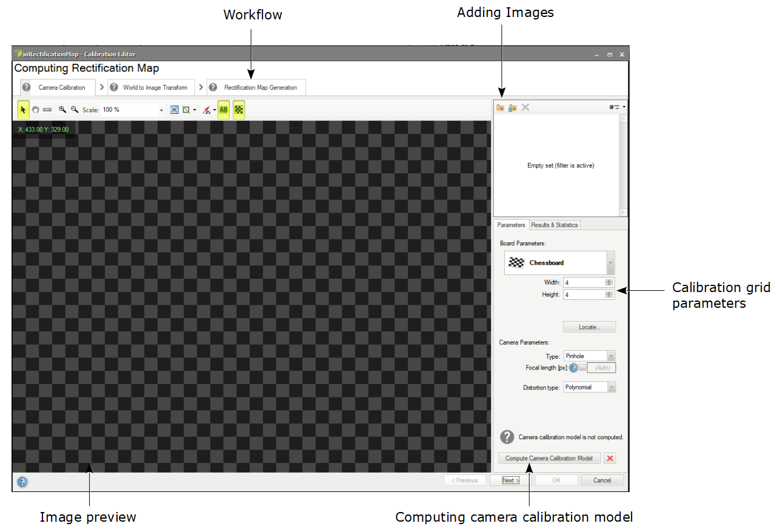Click the Height spinner arrows
Viewport: 777px width, 532px height.
[x=610, y=294]
